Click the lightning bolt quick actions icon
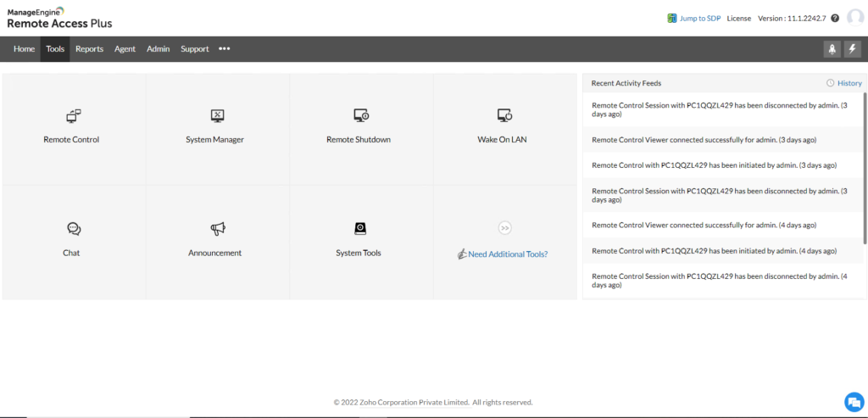The height and width of the screenshot is (418, 868). coord(853,48)
